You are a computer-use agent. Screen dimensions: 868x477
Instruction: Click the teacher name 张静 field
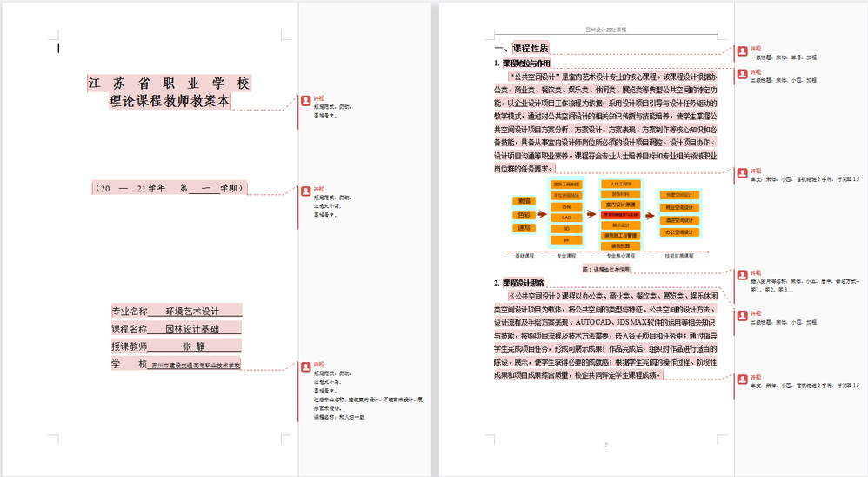[193, 346]
